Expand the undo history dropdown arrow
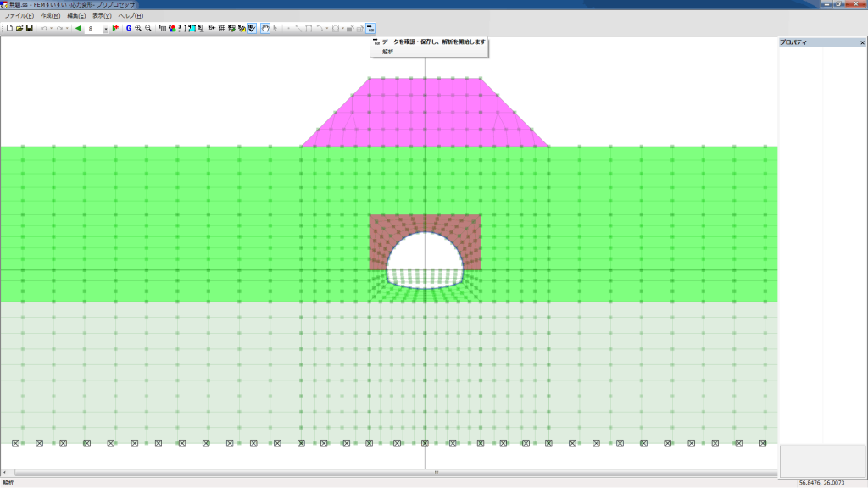The image size is (868, 488). click(x=52, y=28)
